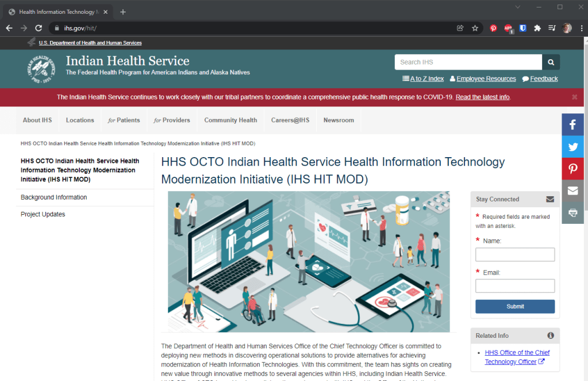Click the Twitter share icon
The image size is (588, 381).
[x=572, y=147]
